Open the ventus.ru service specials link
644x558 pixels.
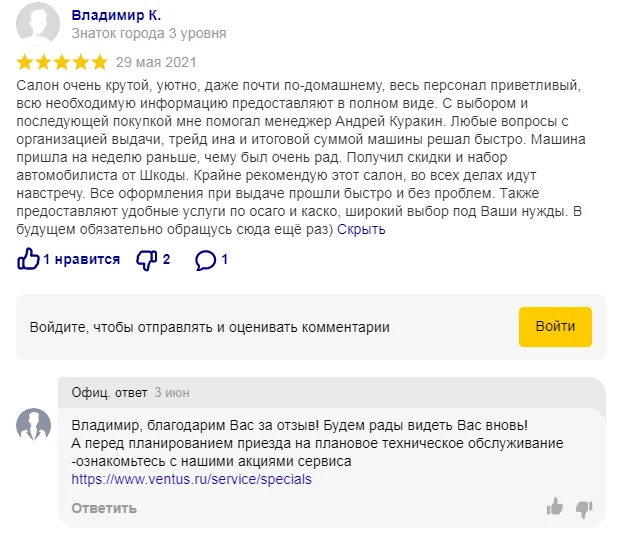point(191,479)
